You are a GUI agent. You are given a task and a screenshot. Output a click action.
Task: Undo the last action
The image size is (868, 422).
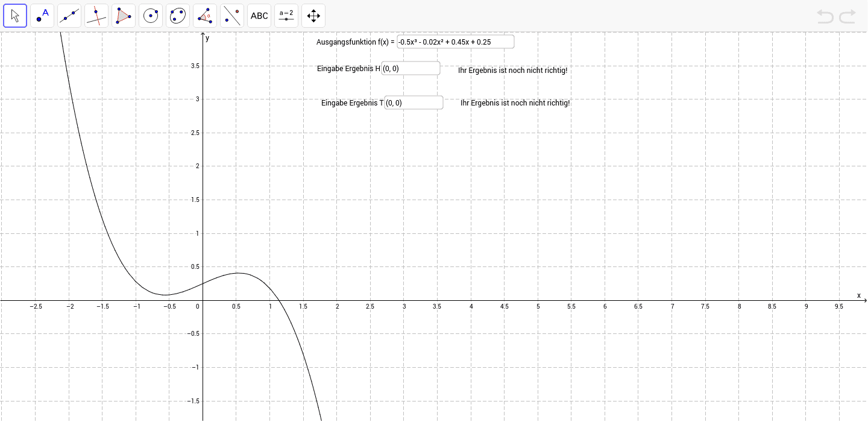[825, 16]
